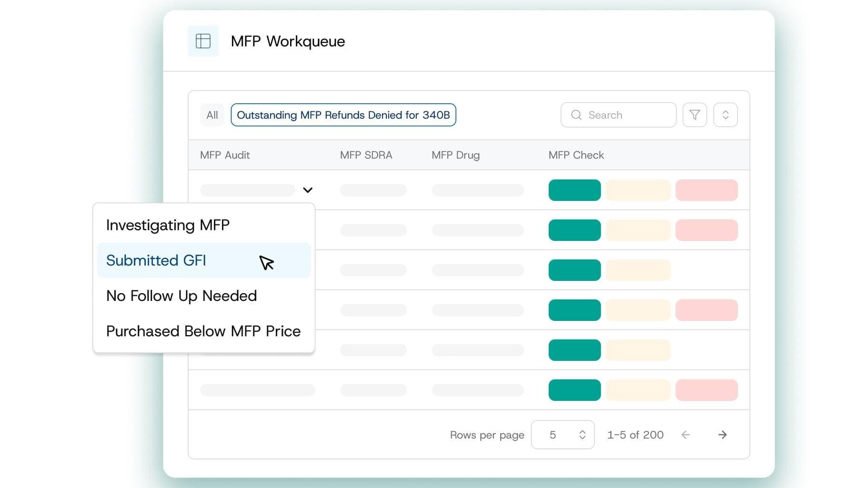Screen dimensions: 868x488
Task: Click the search magnifier icon
Action: click(576, 115)
